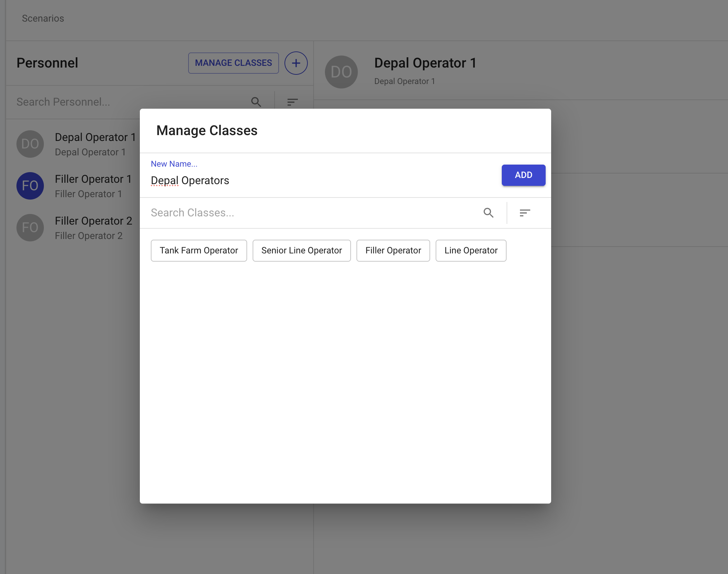
Task: Click the Search Personnel input field
Action: click(x=130, y=102)
